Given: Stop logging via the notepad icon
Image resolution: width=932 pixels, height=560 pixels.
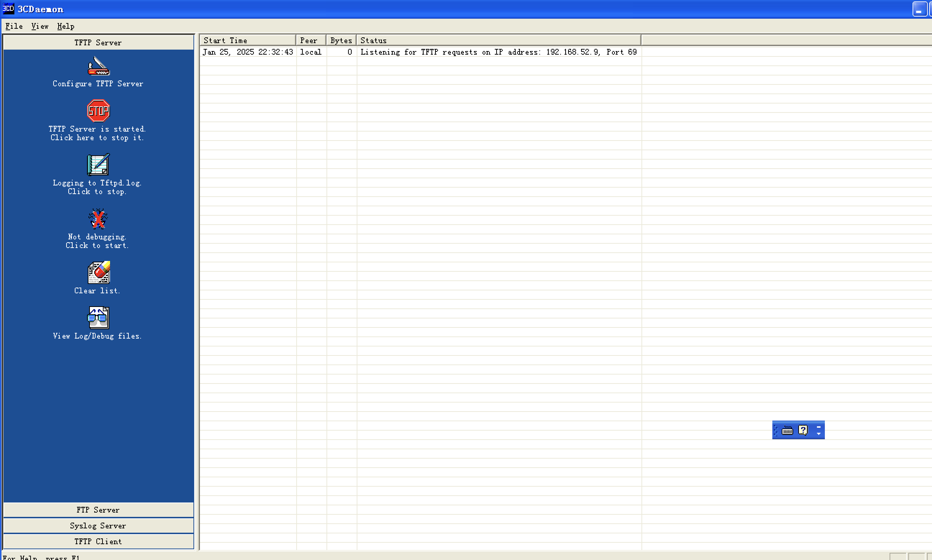Looking at the screenshot, I should click(99, 165).
